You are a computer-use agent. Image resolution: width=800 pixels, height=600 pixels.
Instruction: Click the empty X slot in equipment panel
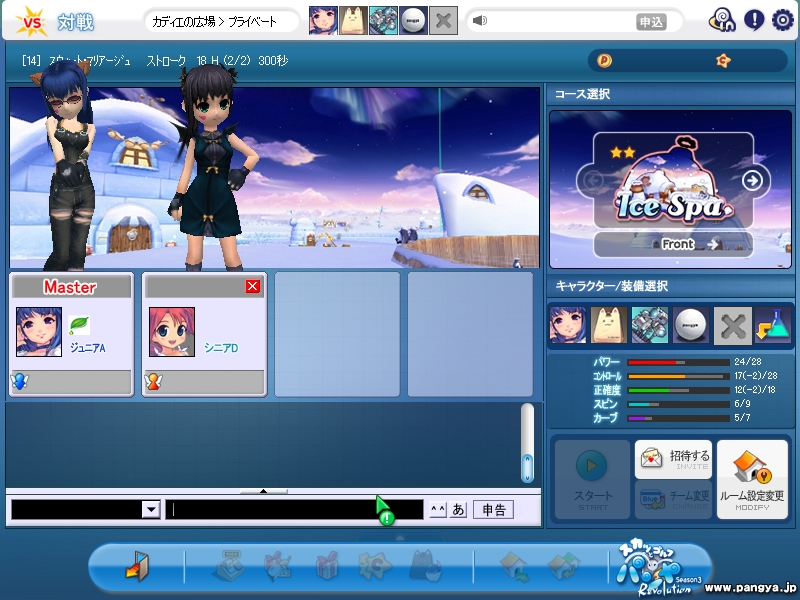(x=732, y=324)
